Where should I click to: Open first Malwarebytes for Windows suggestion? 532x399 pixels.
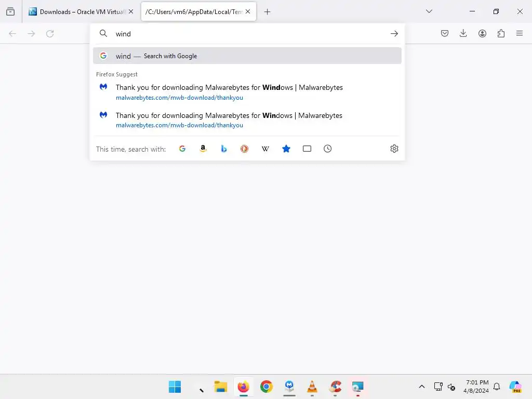tap(247, 92)
